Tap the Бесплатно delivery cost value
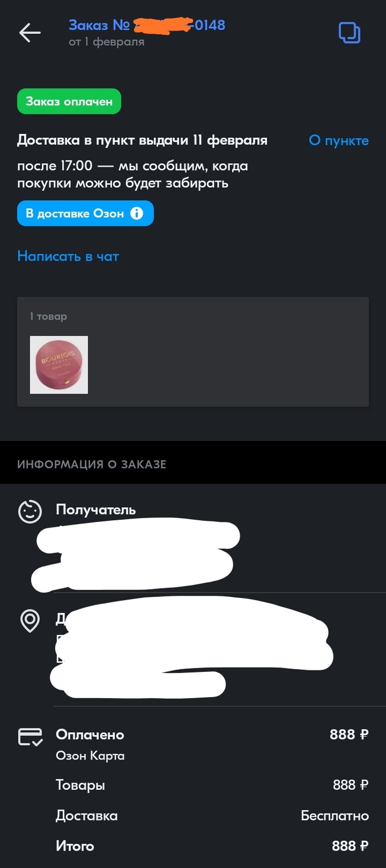Image resolution: width=386 pixels, height=868 pixels. coord(335,816)
